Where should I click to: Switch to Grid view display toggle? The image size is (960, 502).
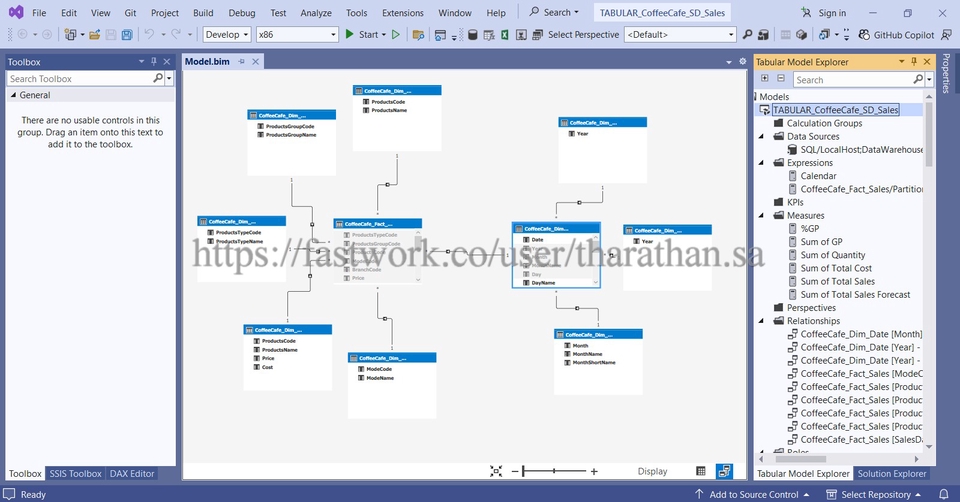click(701, 471)
